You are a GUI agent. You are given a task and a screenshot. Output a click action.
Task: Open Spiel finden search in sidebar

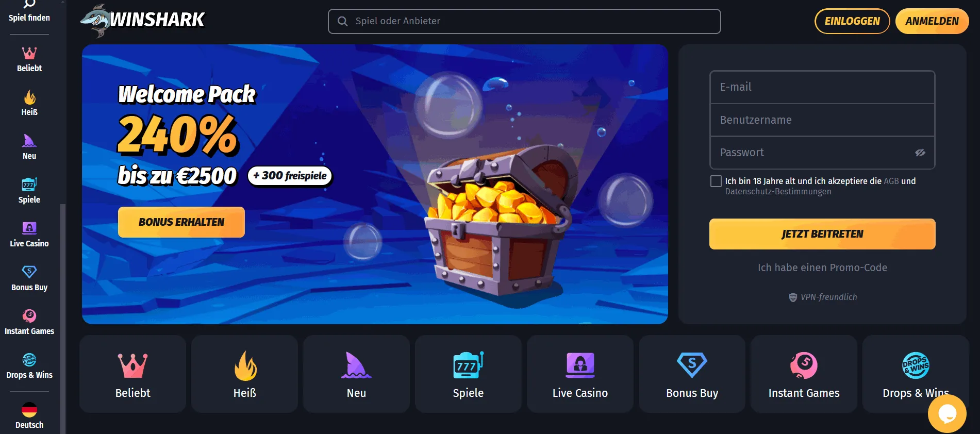coord(29,11)
